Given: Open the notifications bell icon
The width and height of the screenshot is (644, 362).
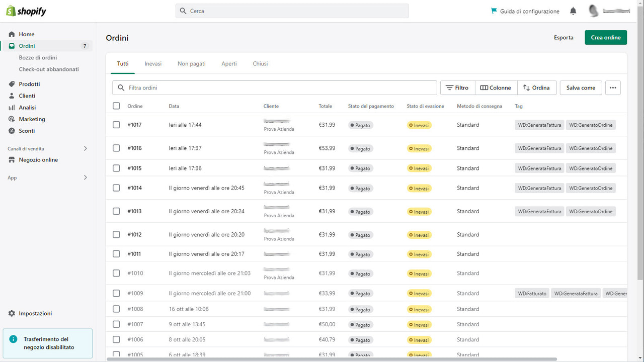Looking at the screenshot, I should click(x=573, y=11).
